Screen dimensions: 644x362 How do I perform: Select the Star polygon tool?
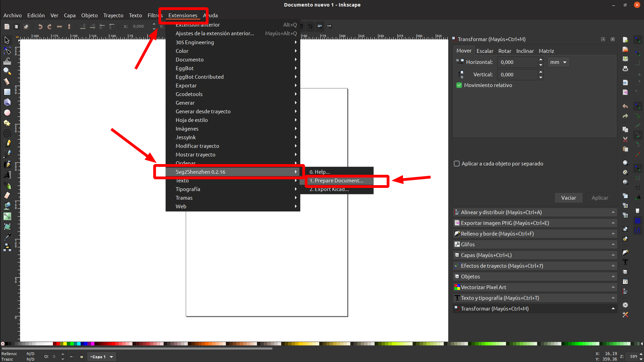[7, 123]
